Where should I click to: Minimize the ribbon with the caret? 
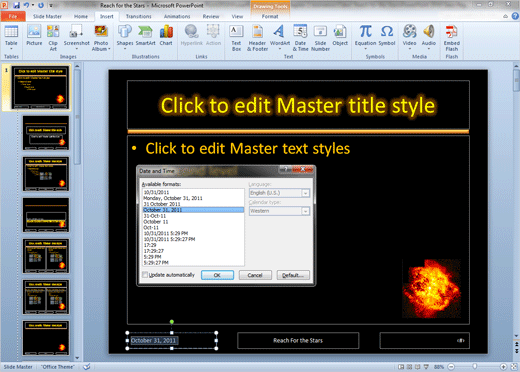[x=506, y=16]
